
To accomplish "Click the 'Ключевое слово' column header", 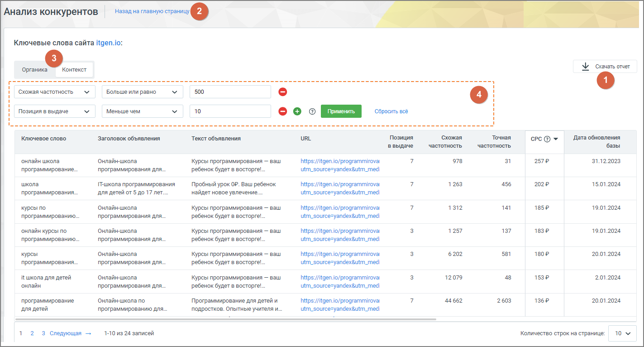I will [44, 138].
